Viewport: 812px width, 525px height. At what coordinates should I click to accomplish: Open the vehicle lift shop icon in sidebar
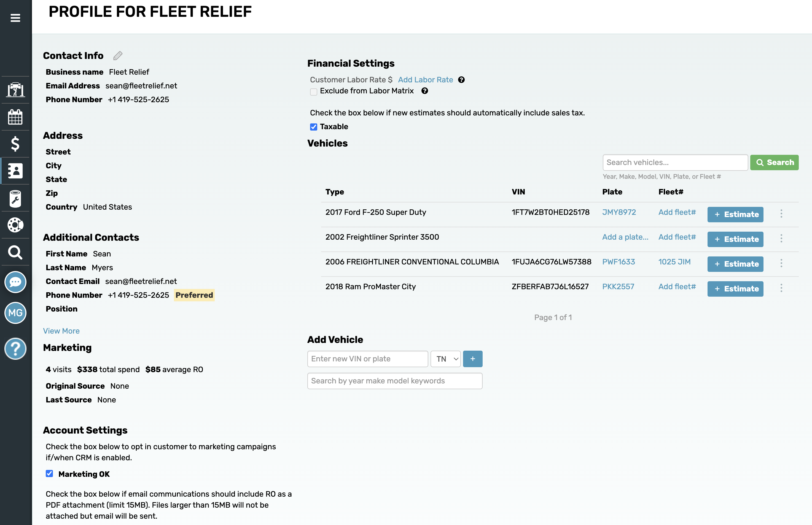pos(15,90)
